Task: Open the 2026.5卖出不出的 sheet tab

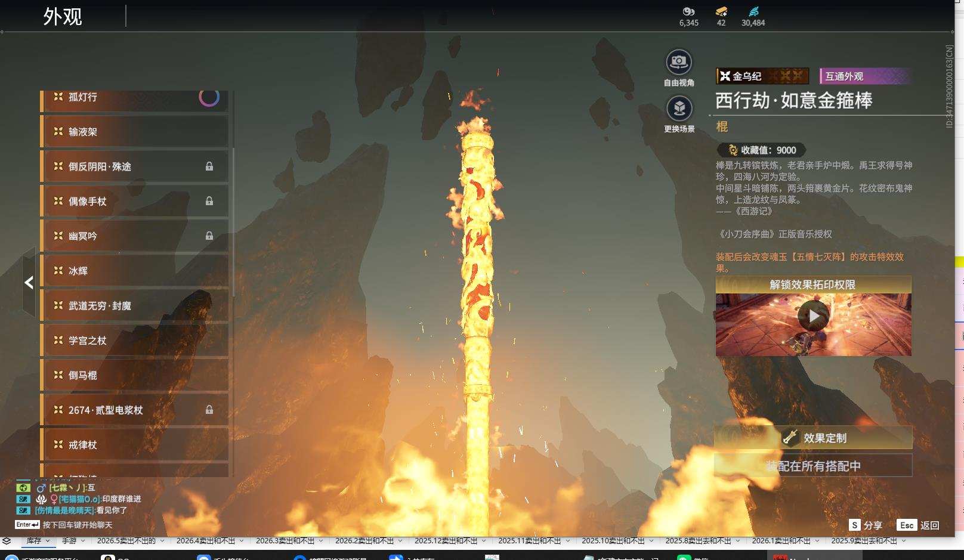Action: 126,541
